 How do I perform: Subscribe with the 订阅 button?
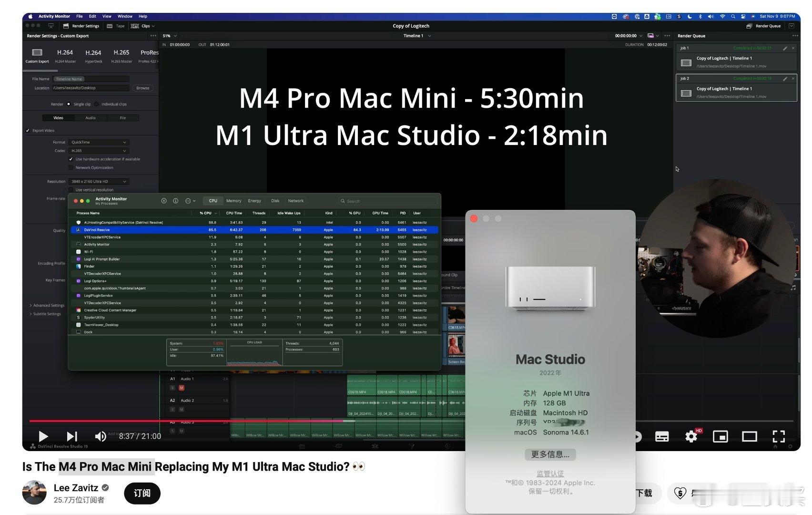pyautogui.click(x=142, y=493)
